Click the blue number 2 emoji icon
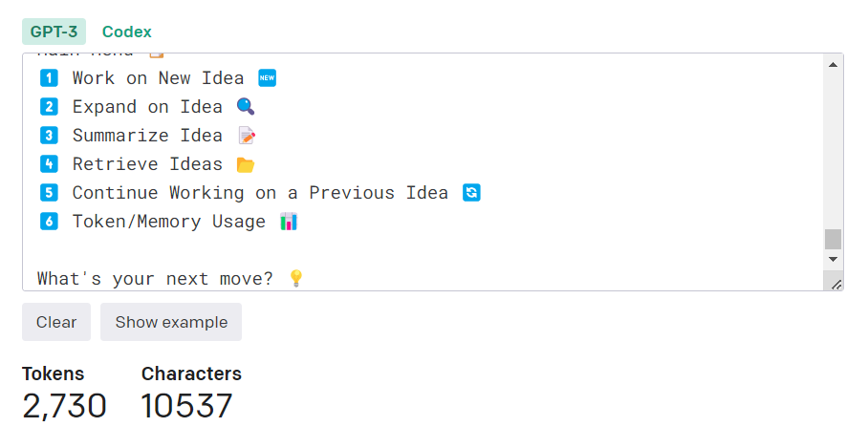Viewport: 868px width, 427px height. coord(50,107)
